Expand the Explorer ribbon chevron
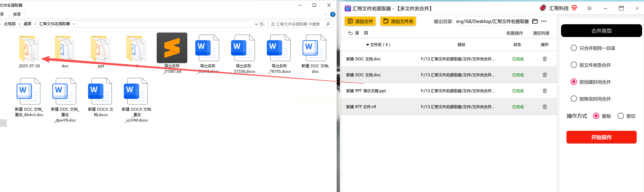The image size is (644, 192). point(326,14)
